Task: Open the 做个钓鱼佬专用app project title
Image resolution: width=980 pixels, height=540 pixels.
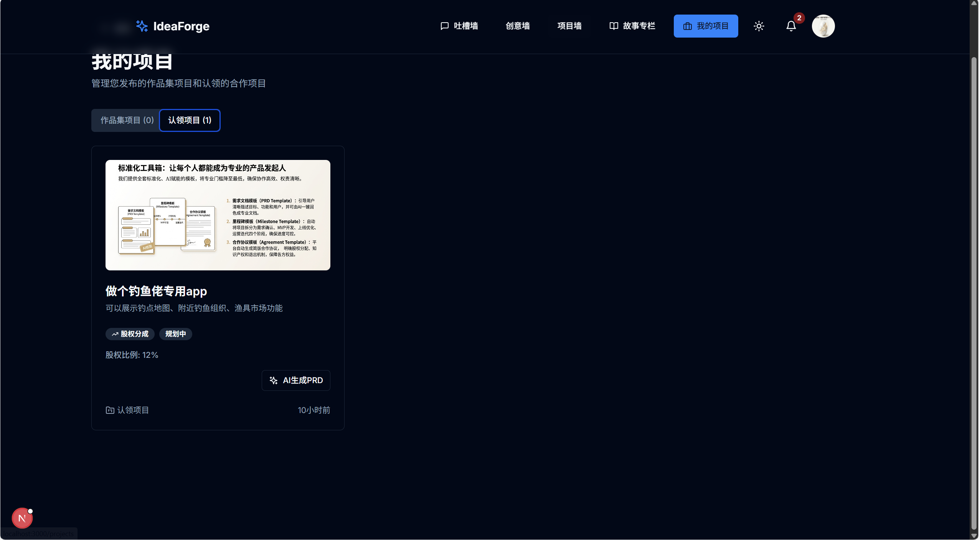Action: tap(156, 291)
